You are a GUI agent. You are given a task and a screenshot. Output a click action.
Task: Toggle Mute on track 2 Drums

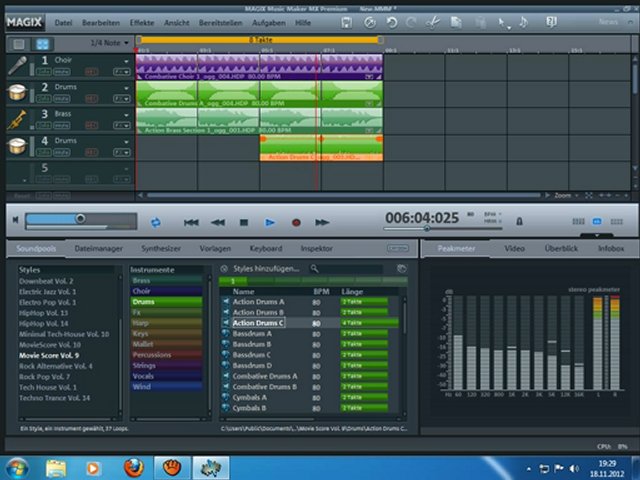pos(62,98)
